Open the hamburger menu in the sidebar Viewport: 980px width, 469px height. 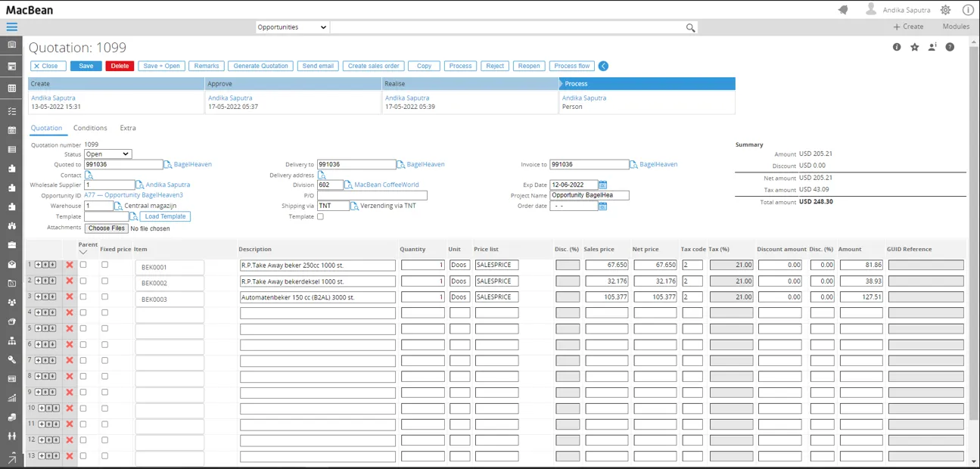point(11,26)
